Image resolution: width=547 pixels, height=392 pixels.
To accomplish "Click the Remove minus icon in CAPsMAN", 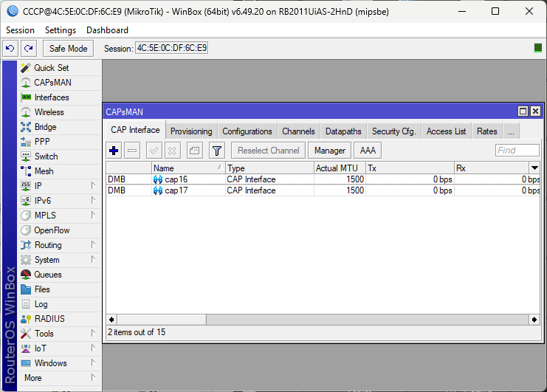I will pos(132,151).
